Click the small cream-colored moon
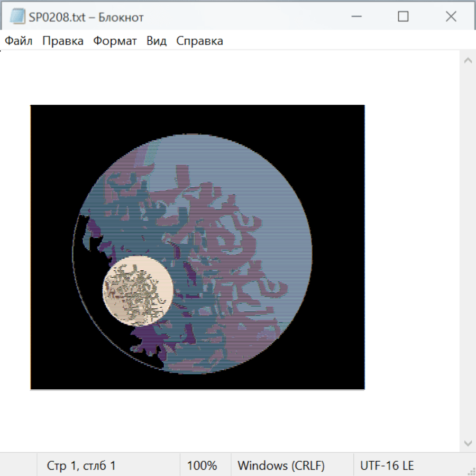 [138, 289]
